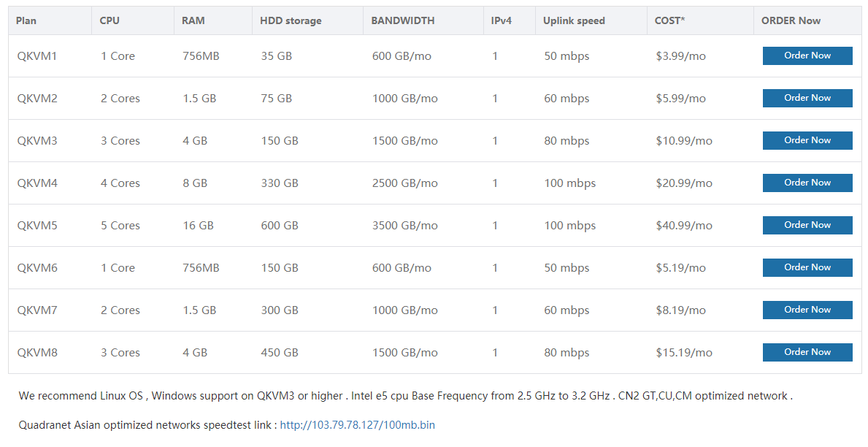Order the QKVM1 plan
The image size is (868, 447).
tap(807, 56)
